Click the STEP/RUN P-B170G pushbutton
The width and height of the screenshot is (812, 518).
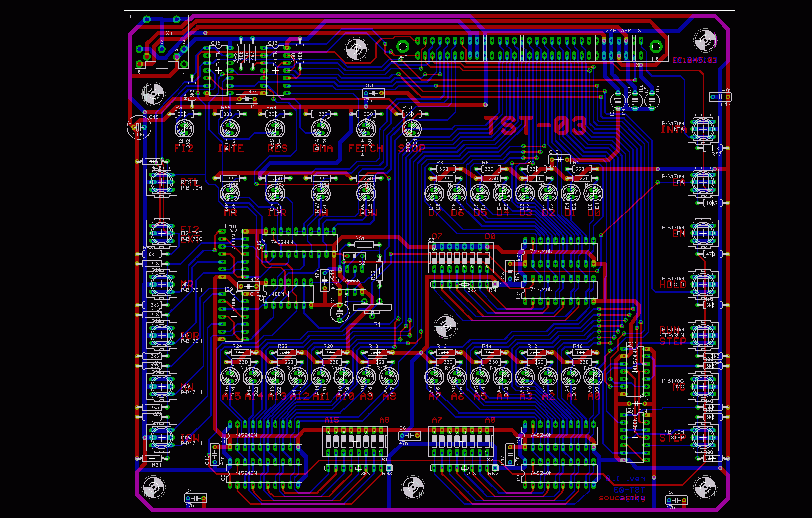(x=703, y=335)
